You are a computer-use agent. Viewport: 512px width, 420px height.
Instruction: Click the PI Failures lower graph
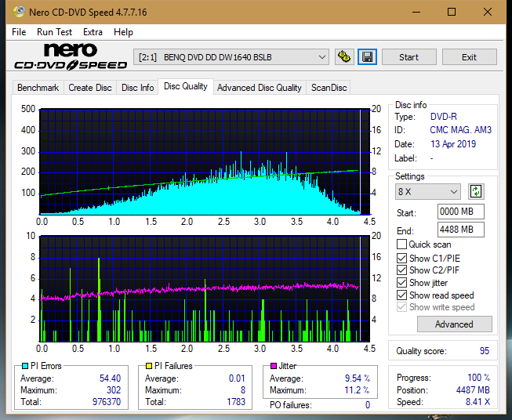[x=205, y=289]
